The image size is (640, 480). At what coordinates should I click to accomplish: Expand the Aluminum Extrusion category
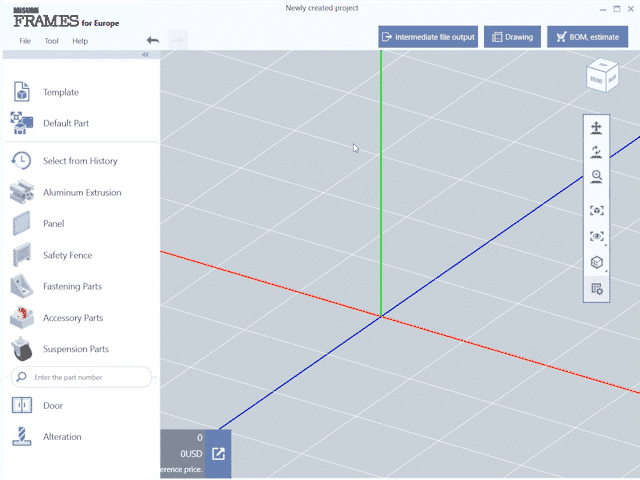click(x=81, y=192)
